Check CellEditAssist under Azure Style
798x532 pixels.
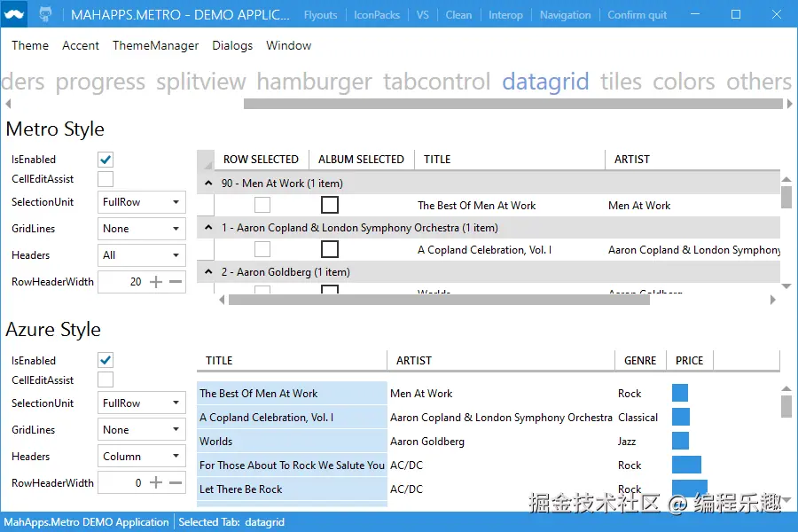coord(106,379)
